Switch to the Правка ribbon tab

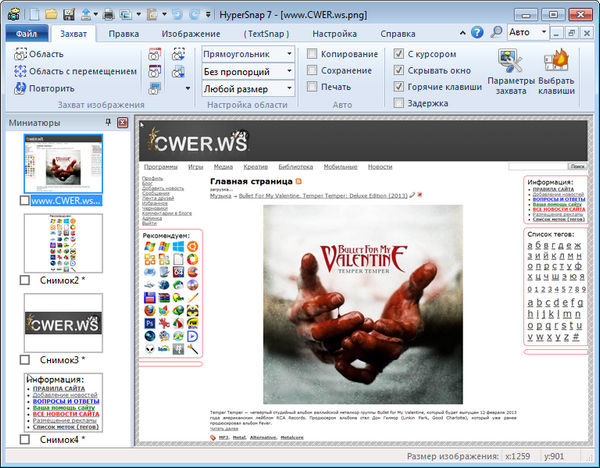pos(124,34)
